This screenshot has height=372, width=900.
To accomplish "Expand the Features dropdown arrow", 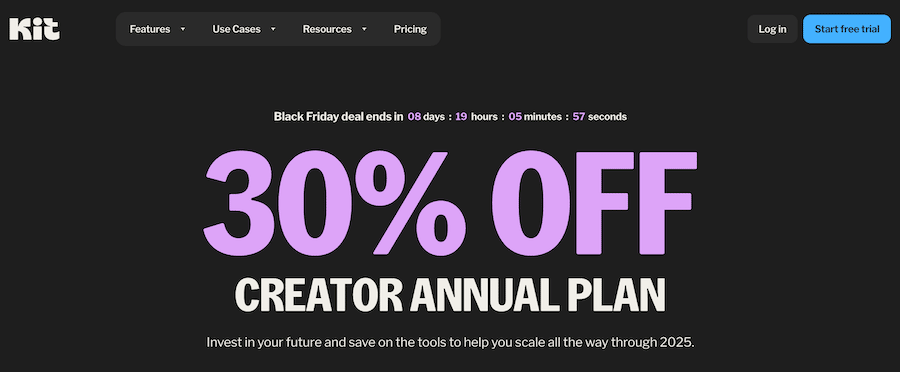I will coord(183,29).
